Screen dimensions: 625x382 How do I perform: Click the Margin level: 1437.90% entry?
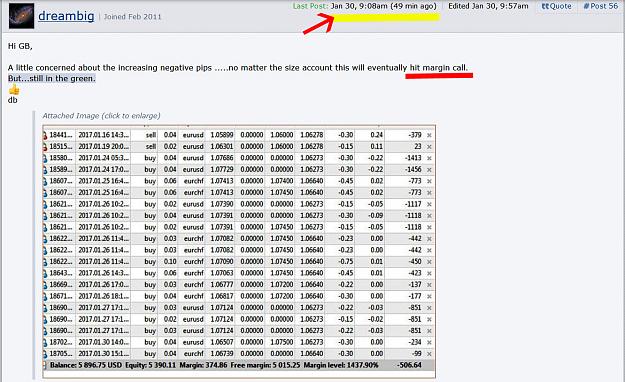pos(341,365)
